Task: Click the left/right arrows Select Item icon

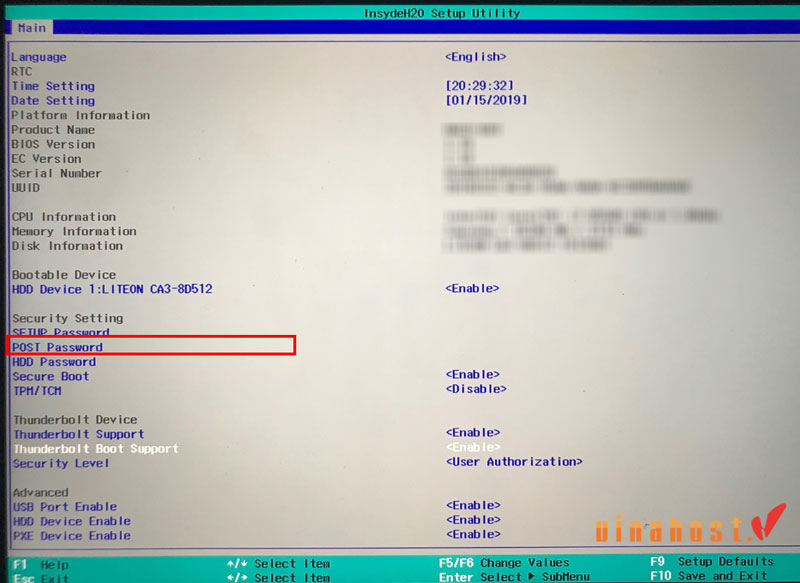Action: click(237, 578)
